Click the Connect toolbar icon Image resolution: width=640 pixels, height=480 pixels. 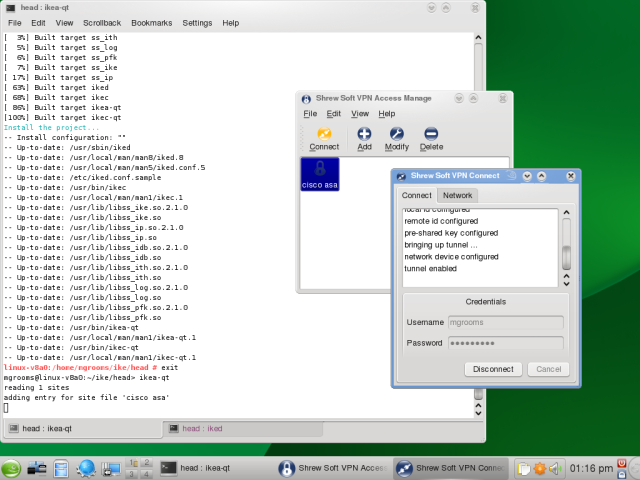coord(323,138)
